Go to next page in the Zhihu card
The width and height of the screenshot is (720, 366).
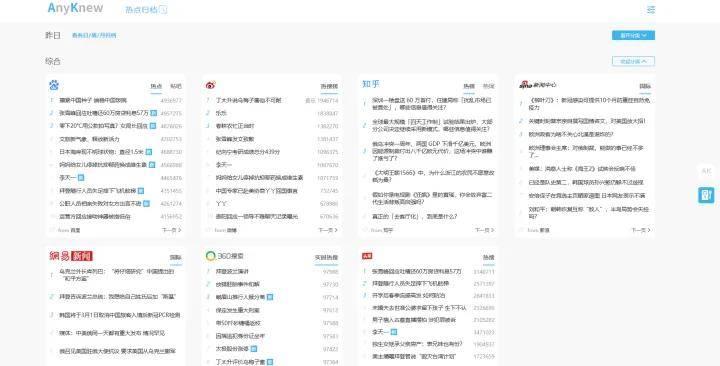point(484,230)
